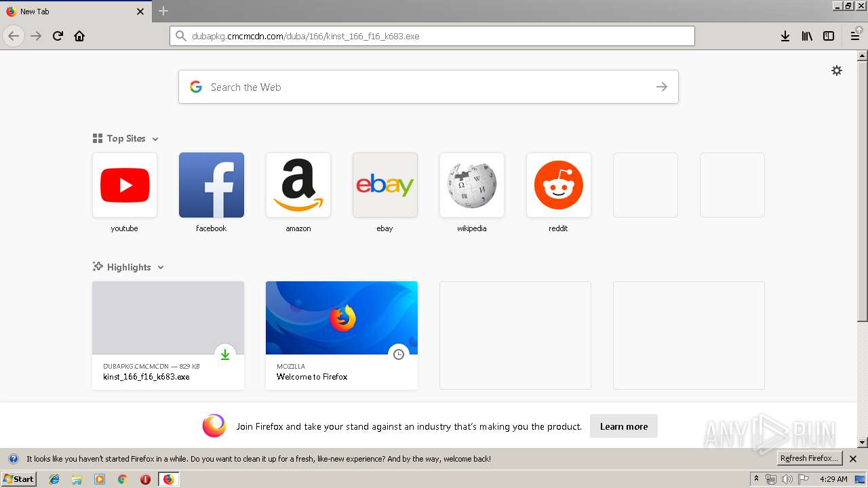Switch to Firefox taskbar button

pos(168,479)
